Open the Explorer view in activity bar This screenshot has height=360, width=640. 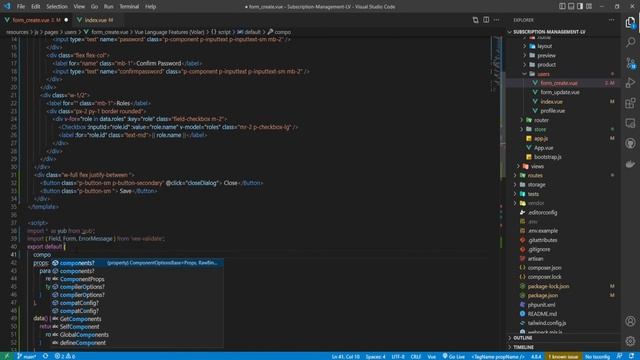[630, 22]
